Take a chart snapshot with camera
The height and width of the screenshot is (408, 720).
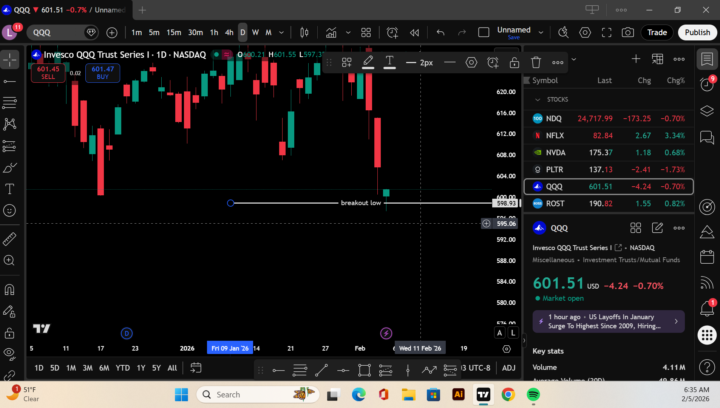click(x=628, y=33)
